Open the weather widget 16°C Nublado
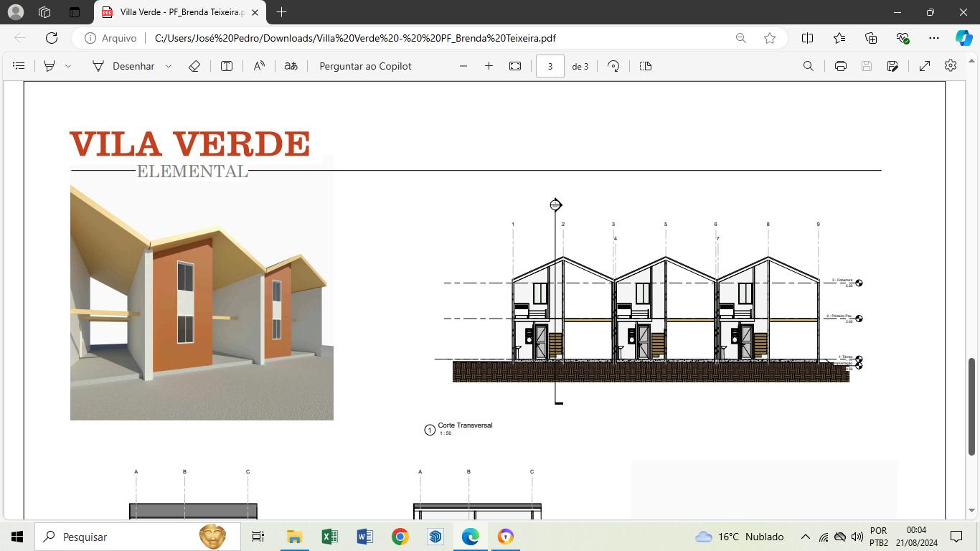Viewport: 980px width, 551px height. point(740,537)
